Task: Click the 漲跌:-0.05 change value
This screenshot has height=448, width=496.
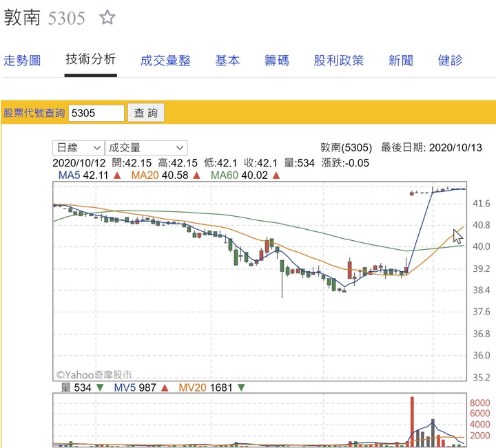Action: (345, 163)
